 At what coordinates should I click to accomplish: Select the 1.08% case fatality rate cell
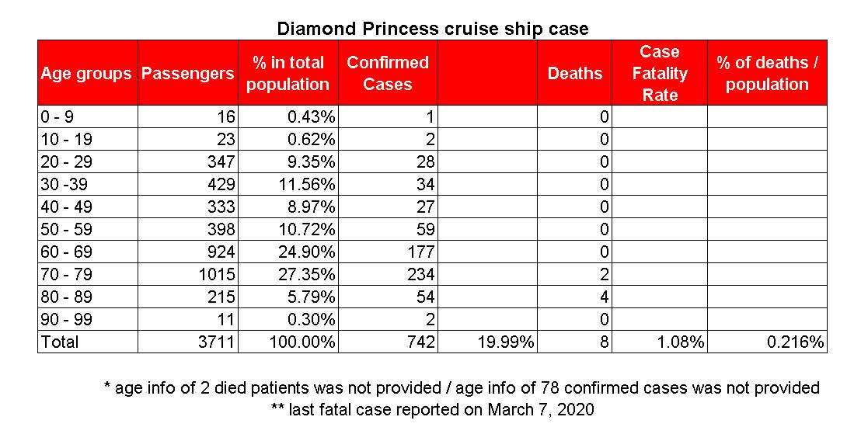coord(660,342)
